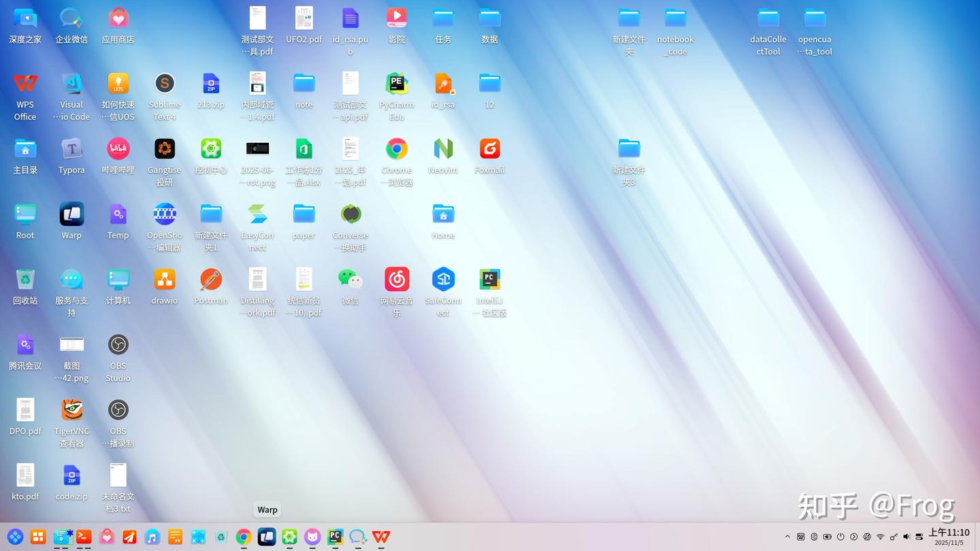Launch Chrome from the taskbar
The width and height of the screenshot is (980, 551).
coord(244,537)
